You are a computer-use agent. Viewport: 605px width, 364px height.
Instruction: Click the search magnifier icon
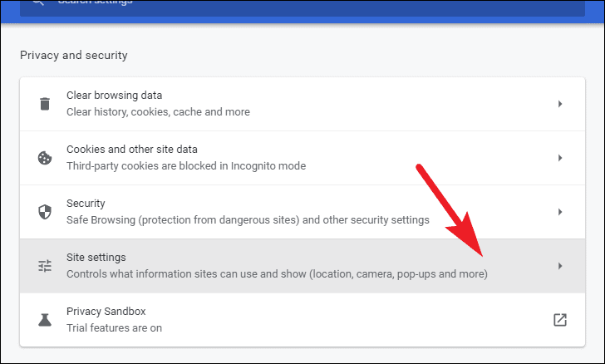click(38, 2)
